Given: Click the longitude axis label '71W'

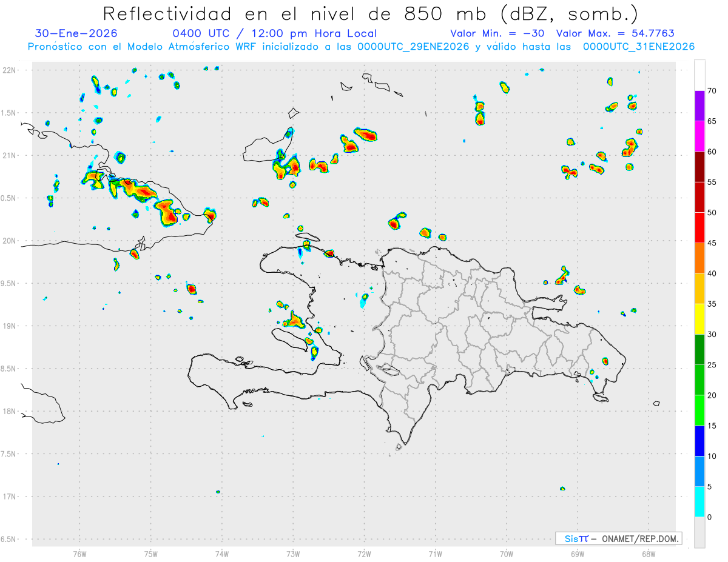Looking at the screenshot, I should [435, 554].
